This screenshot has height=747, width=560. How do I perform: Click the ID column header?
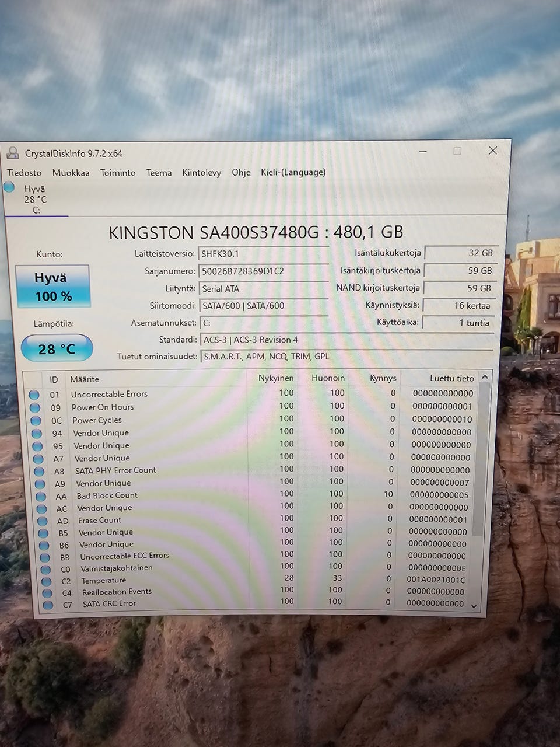pyautogui.click(x=54, y=379)
